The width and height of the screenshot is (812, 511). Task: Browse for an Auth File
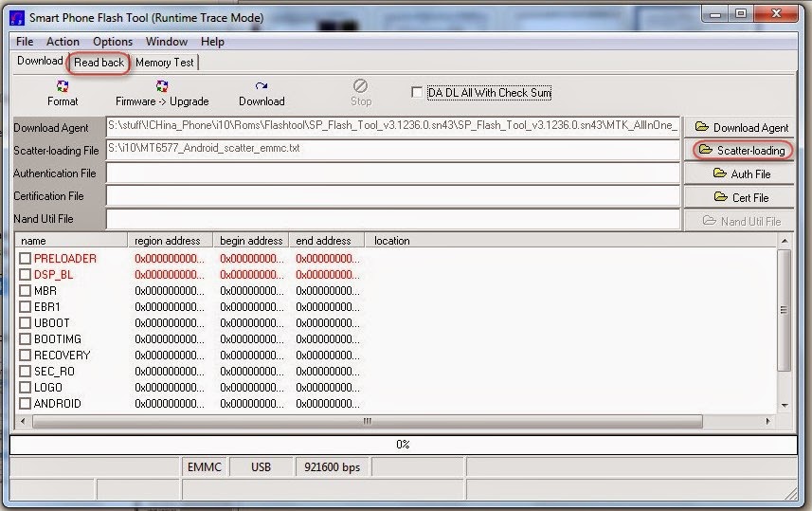(x=740, y=173)
